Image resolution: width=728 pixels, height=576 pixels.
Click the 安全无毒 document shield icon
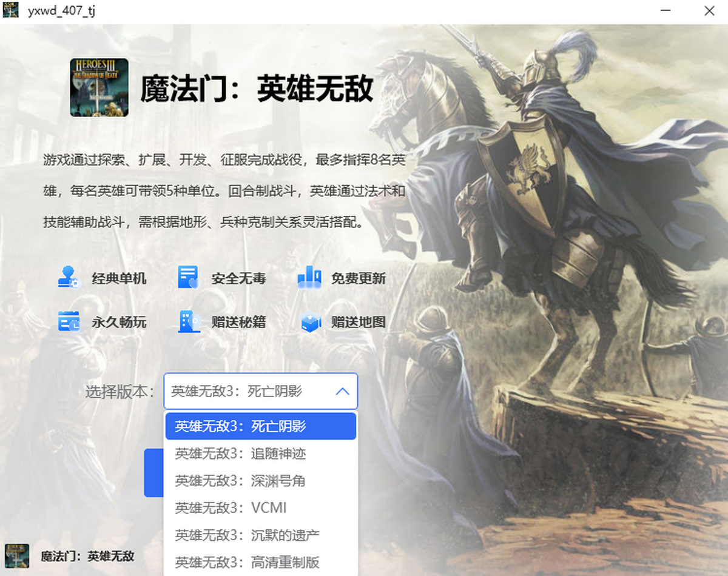click(188, 278)
